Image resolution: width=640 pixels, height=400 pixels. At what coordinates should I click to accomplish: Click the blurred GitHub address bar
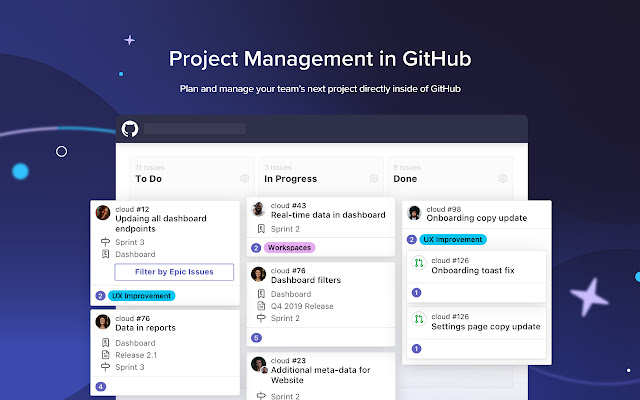click(x=195, y=129)
